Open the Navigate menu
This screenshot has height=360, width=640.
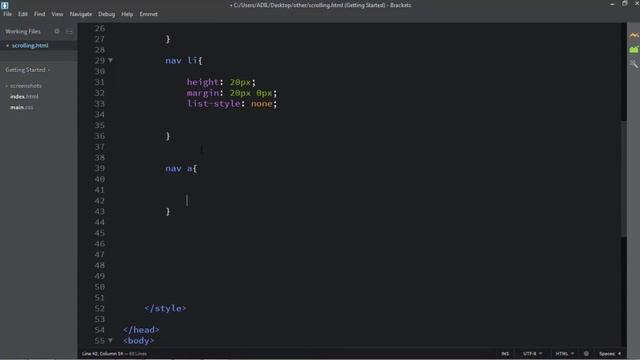[x=81, y=14]
